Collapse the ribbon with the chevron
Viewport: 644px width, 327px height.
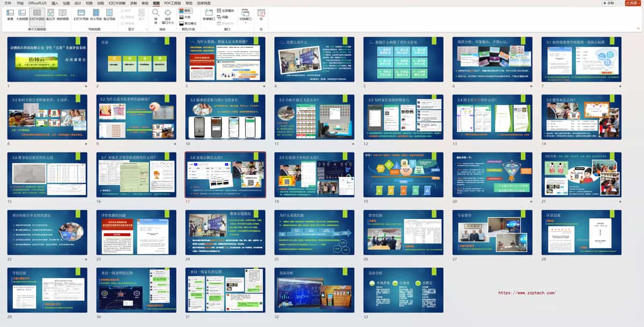pyautogui.click(x=639, y=29)
